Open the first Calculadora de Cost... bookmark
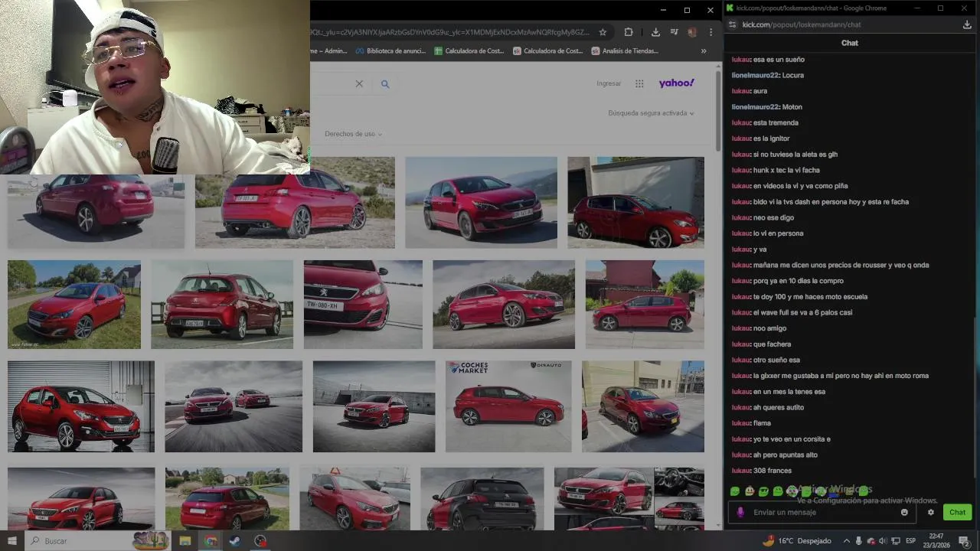 [469, 51]
